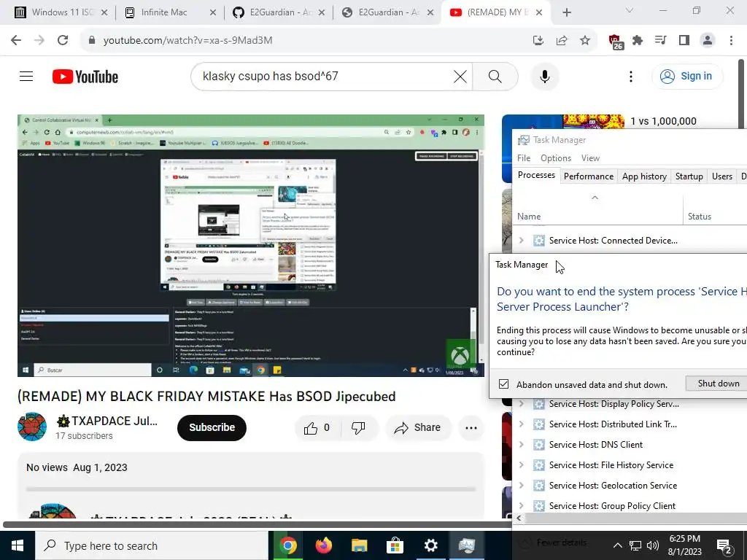The height and width of the screenshot is (560, 747).
Task: Click Shut down in Task Manager dialog
Action: [x=718, y=384]
